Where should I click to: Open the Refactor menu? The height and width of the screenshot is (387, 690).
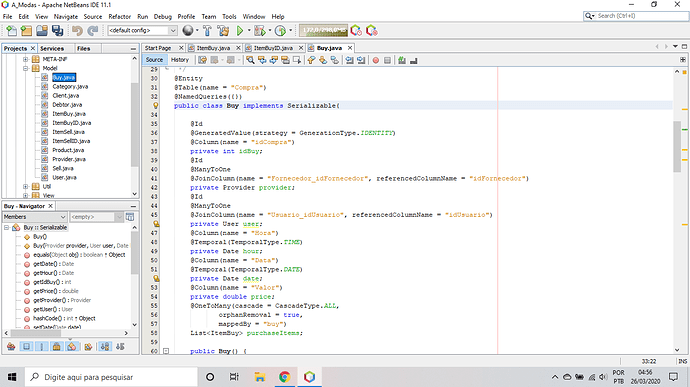(120, 17)
